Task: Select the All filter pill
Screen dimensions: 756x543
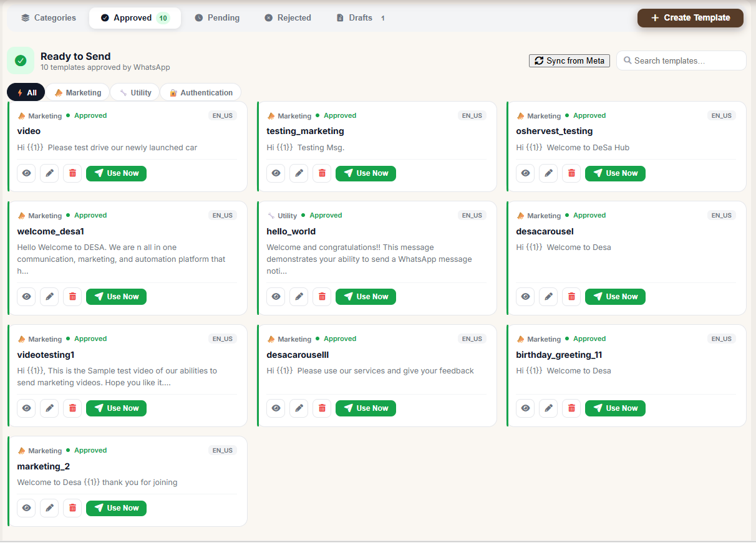Action: [x=26, y=93]
